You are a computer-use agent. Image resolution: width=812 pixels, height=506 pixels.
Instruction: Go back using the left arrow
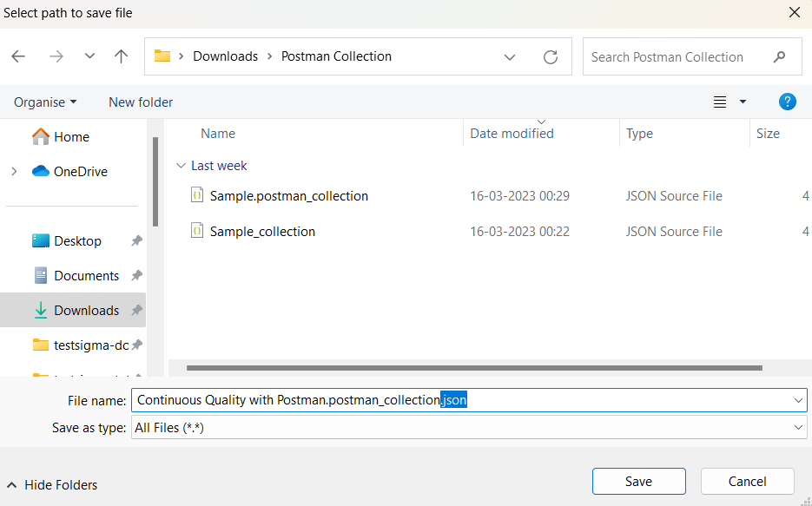[18, 56]
